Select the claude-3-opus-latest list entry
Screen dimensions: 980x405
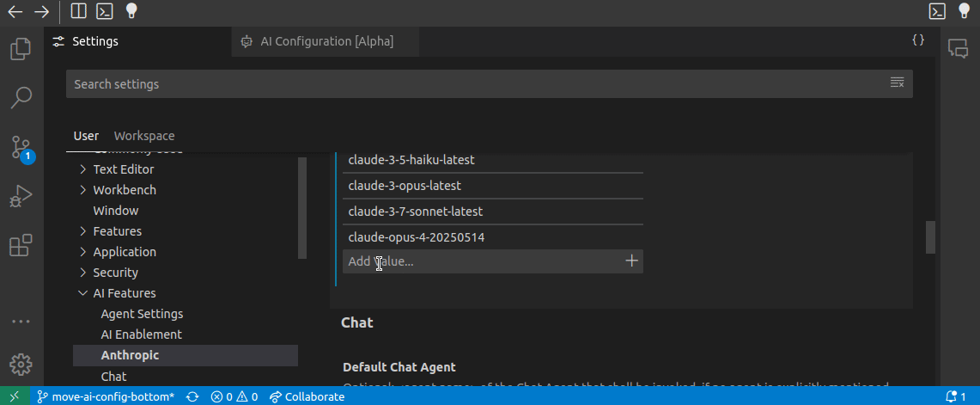pos(492,186)
